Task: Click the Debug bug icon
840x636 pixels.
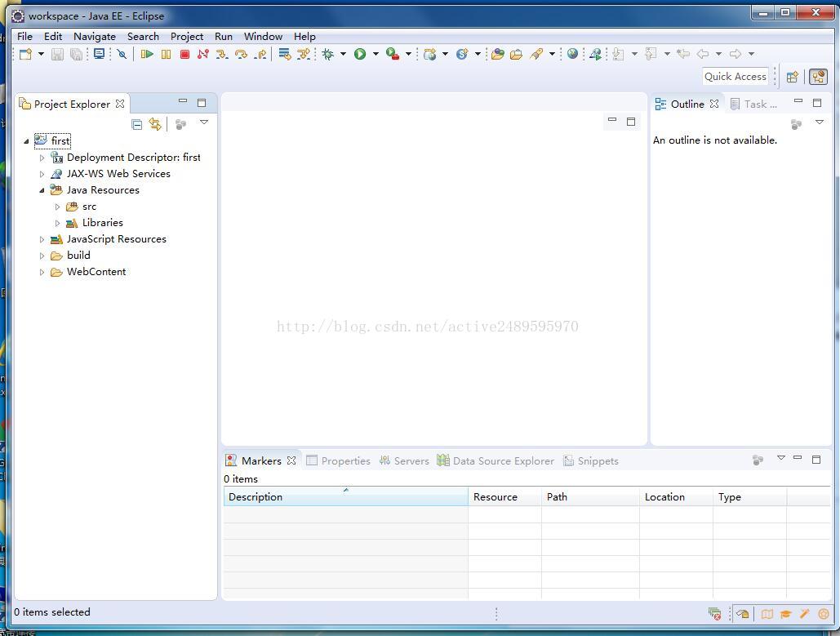Action: 328,54
